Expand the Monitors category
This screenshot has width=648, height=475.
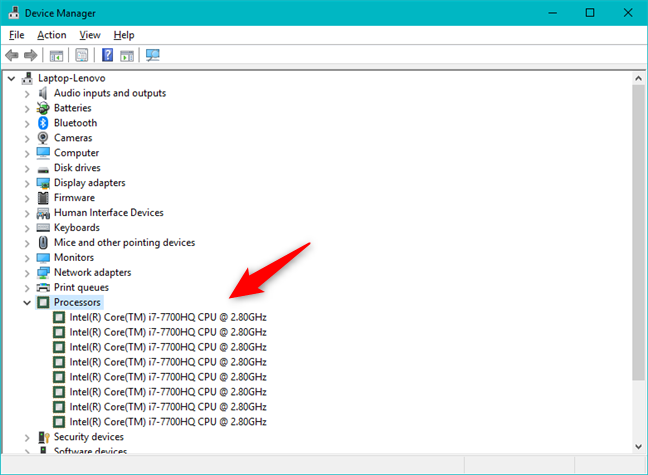(27, 258)
